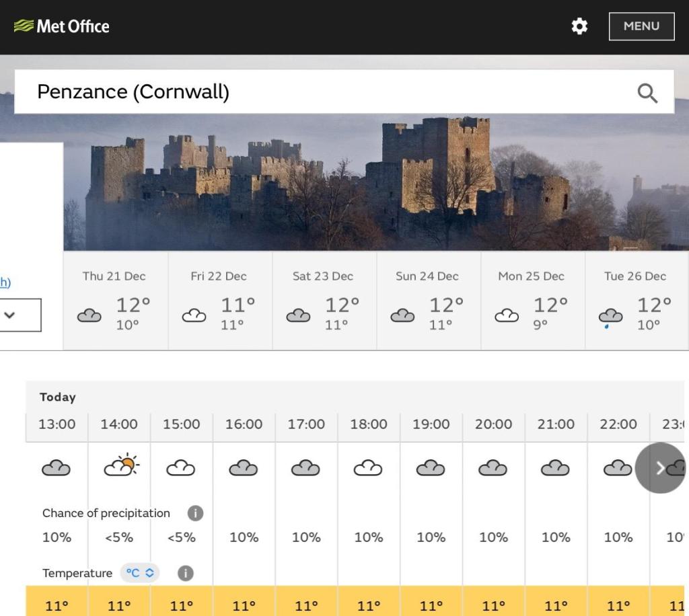The height and width of the screenshot is (616, 689).
Task: Open the chance of precipitation info icon
Action: (195, 513)
